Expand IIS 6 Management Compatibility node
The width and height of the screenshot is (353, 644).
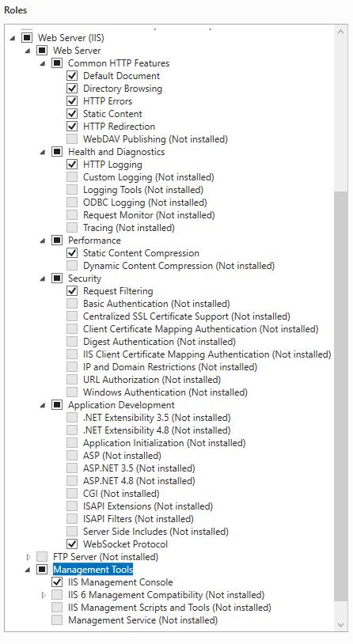coord(44,595)
